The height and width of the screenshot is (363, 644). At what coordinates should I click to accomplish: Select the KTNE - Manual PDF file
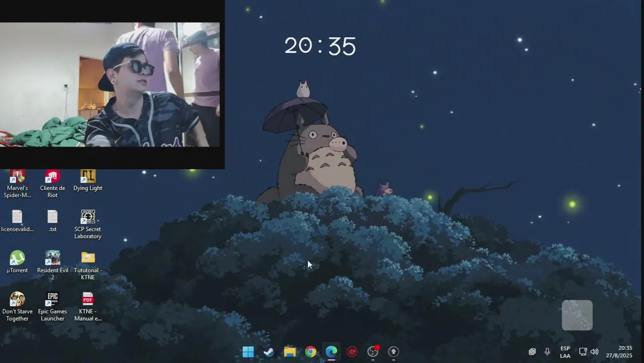pyautogui.click(x=88, y=307)
